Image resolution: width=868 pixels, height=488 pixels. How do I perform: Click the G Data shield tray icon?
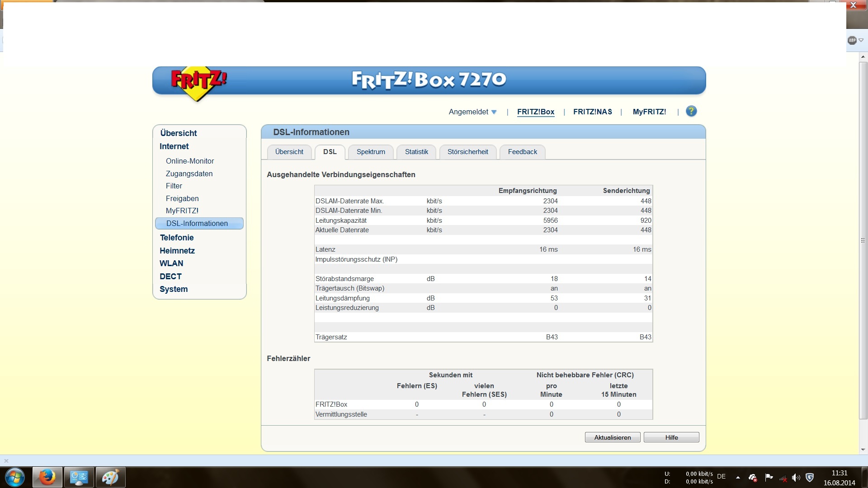tap(810, 477)
